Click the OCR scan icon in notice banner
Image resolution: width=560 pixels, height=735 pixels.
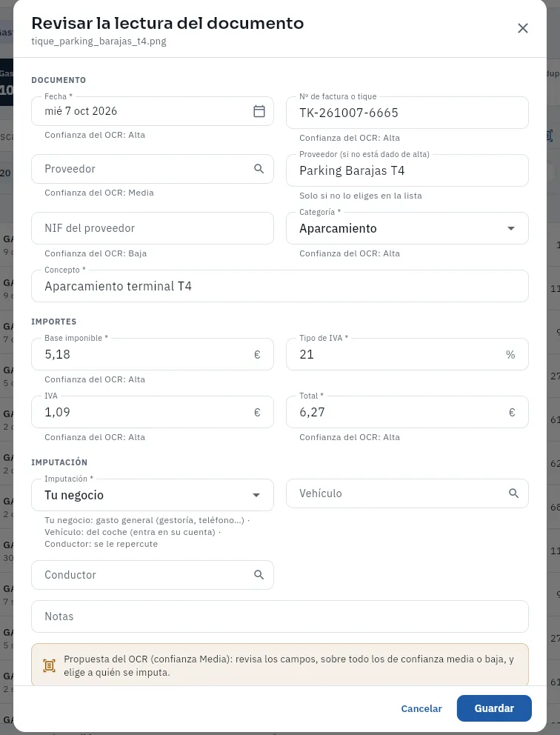pyautogui.click(x=49, y=665)
